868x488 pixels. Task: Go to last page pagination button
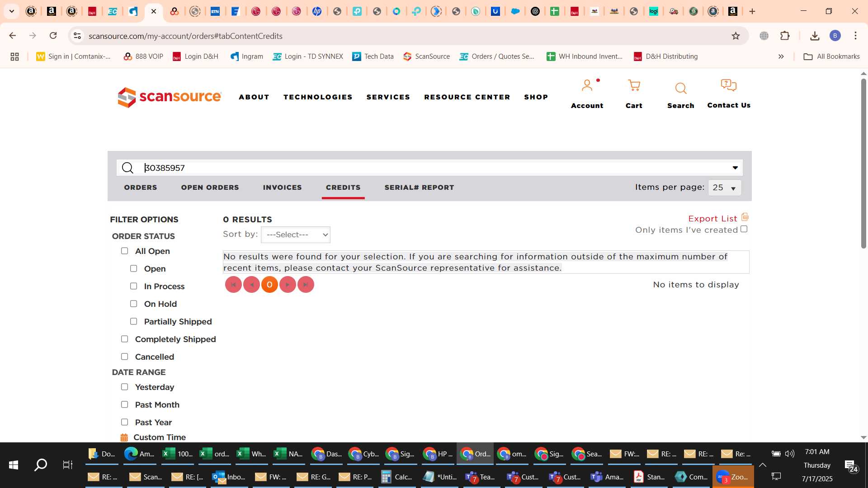tap(306, 285)
